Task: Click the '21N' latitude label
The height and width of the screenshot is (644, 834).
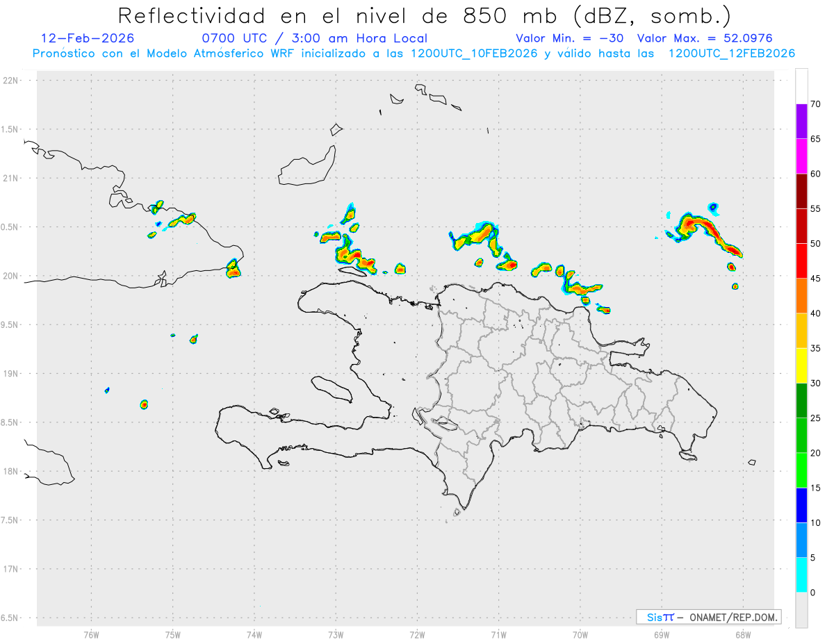Action: [x=12, y=178]
